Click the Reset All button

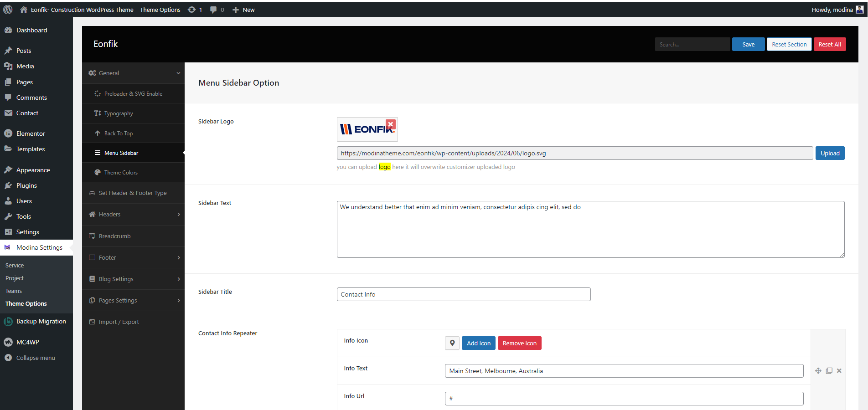click(829, 44)
